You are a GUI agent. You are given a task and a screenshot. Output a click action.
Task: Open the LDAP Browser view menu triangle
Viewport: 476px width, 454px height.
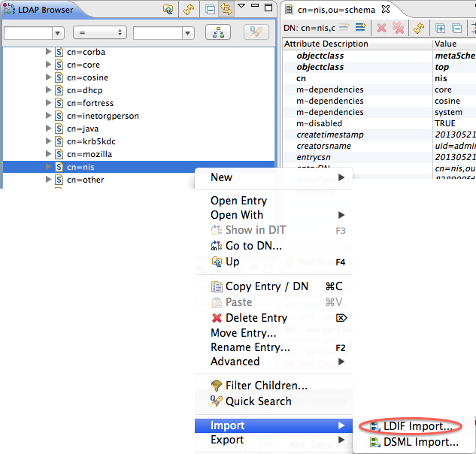241,7
